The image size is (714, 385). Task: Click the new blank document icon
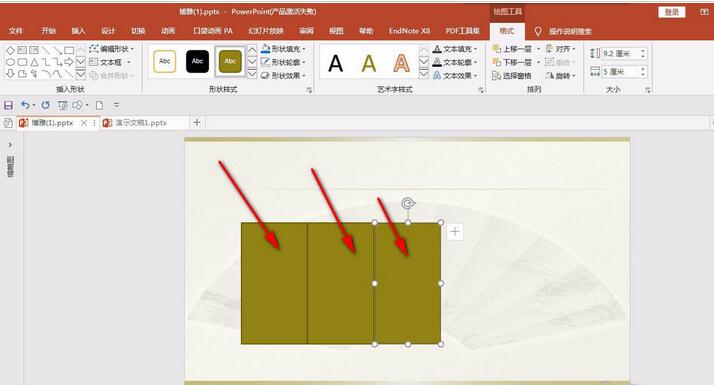99,105
